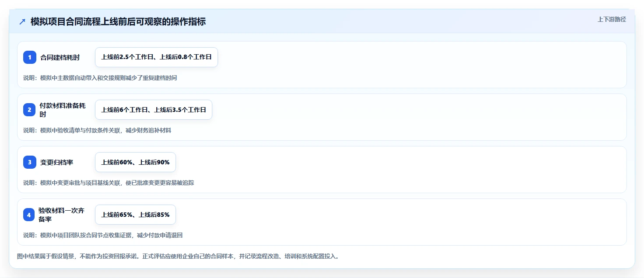
Task: Click the arrow icon beside the panel title
Action: point(22,21)
